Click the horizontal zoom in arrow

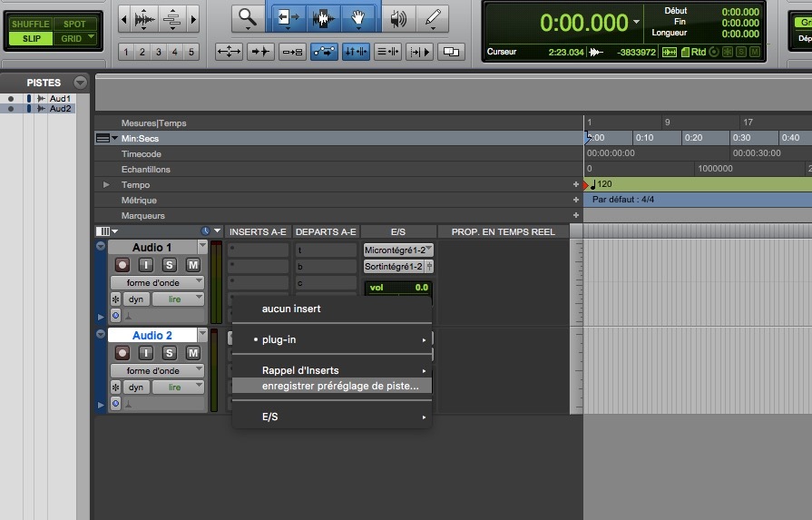[x=193, y=20]
